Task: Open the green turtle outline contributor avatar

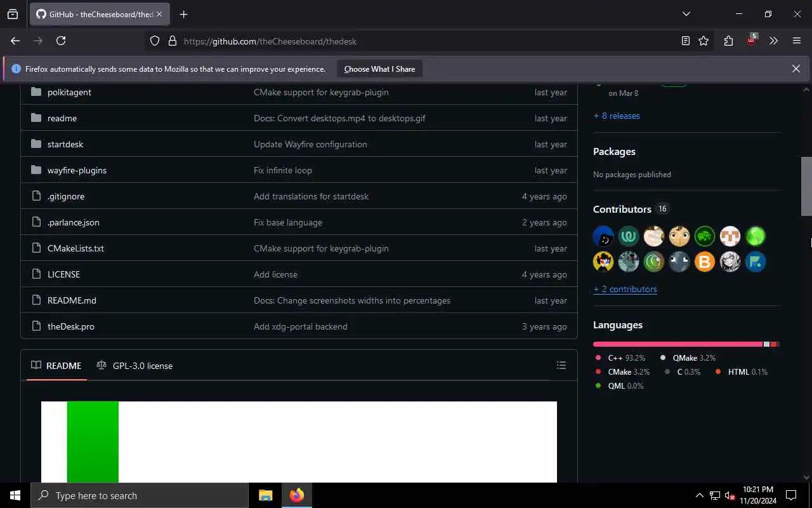Action: pyautogui.click(x=705, y=236)
